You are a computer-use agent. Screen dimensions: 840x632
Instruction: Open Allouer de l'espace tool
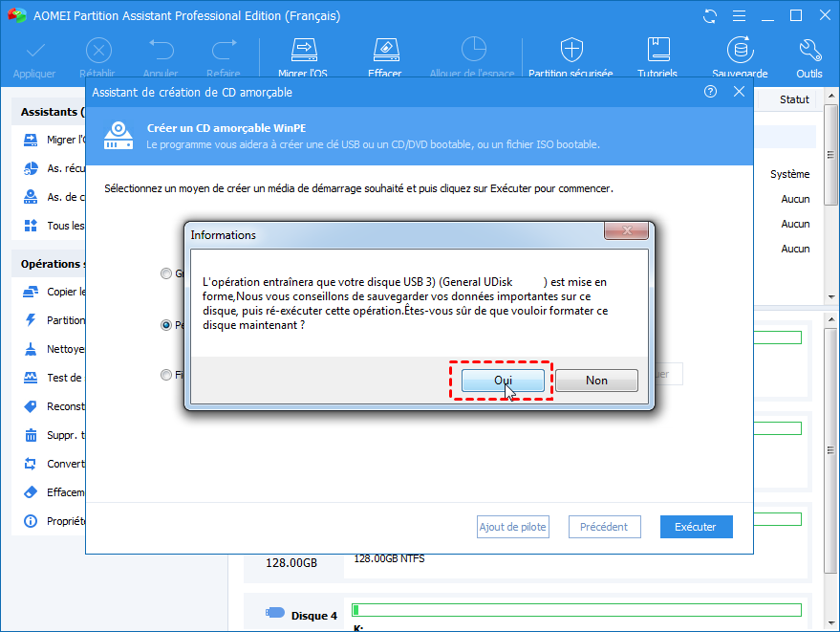(x=472, y=58)
